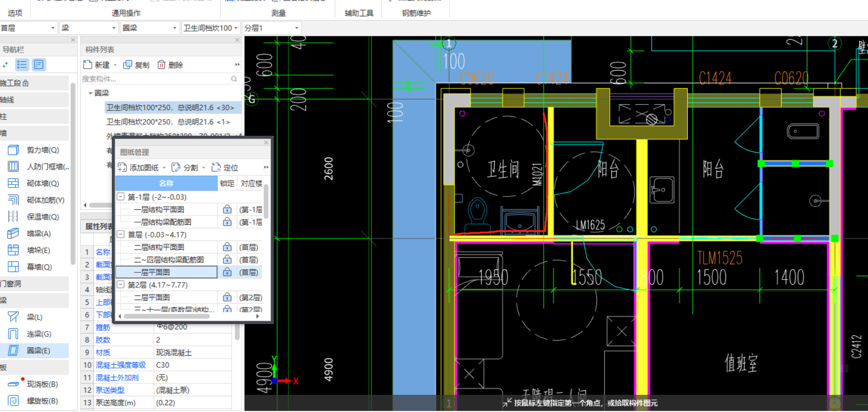Add a drawing with 添加图纸
This screenshot has width=868, height=412.
coord(139,168)
